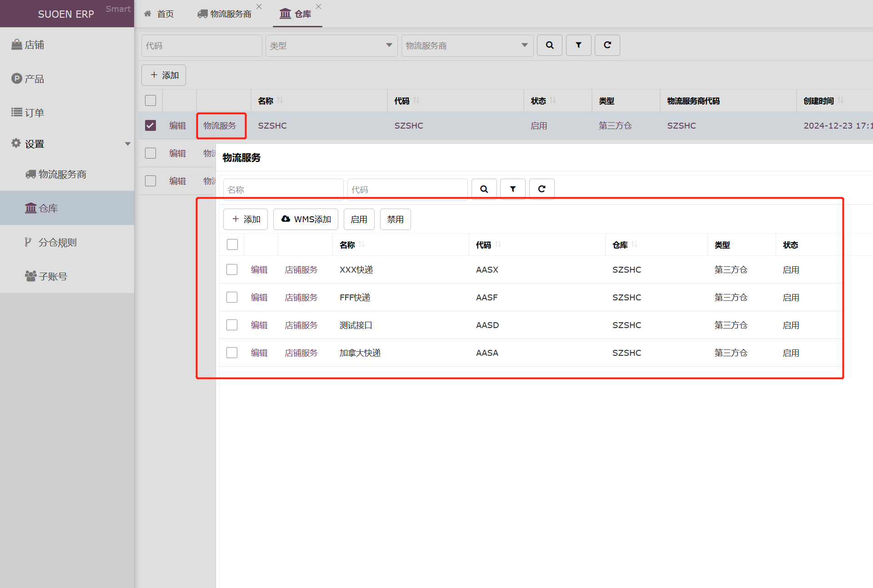Focus the 代码 input in 物流服务 panel
Viewport: 873px width, 588px height.
(x=407, y=189)
